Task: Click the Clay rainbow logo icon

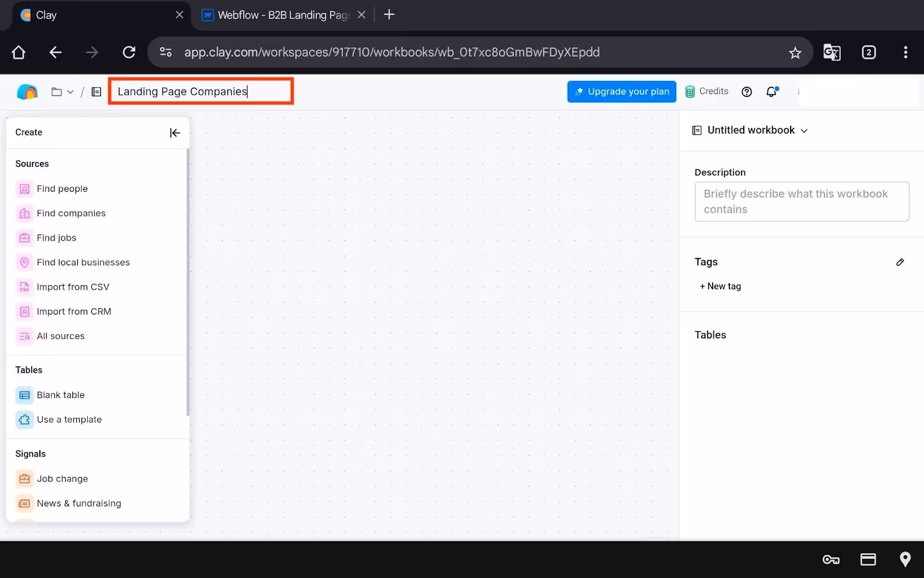Action: coord(27,92)
